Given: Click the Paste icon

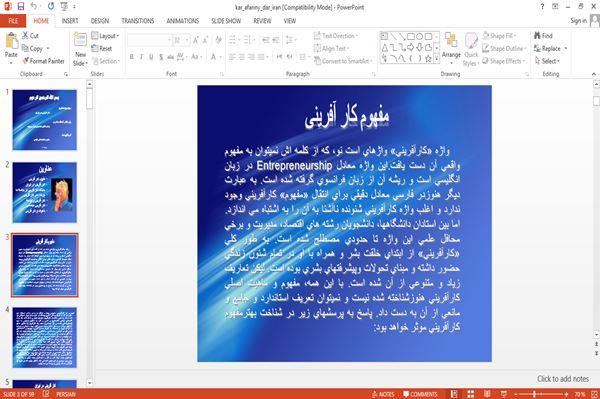Looking at the screenshot, I should (11, 41).
